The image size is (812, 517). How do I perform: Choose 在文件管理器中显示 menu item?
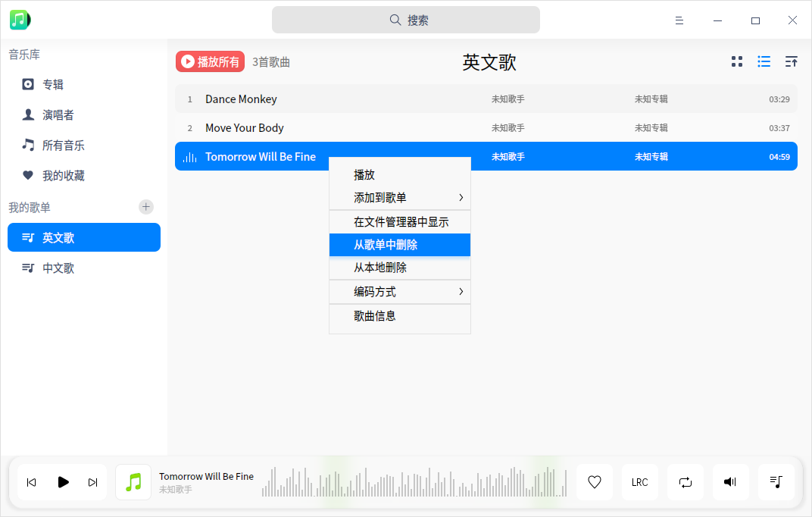(400, 222)
